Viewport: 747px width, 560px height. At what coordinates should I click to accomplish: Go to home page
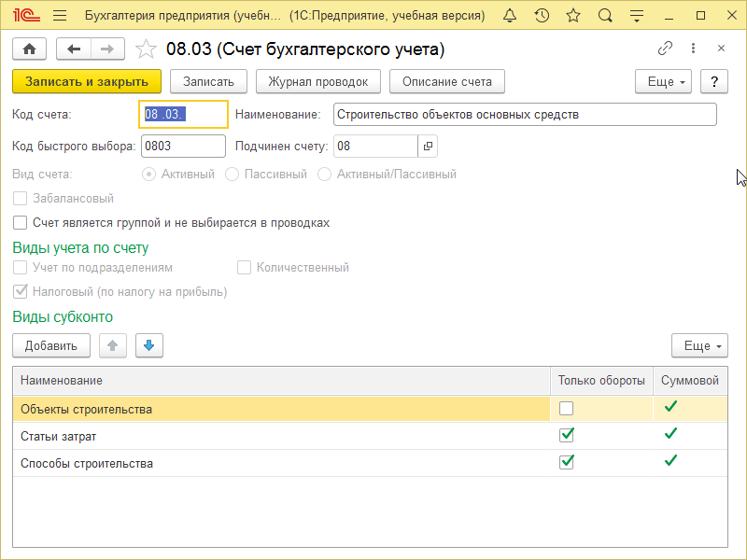coord(30,49)
